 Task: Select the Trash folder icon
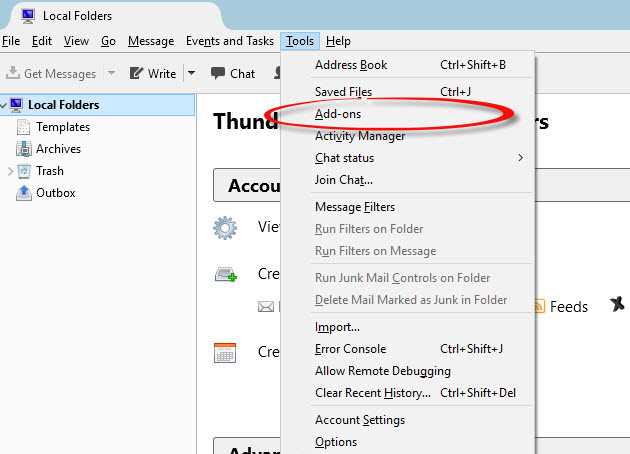(x=24, y=171)
